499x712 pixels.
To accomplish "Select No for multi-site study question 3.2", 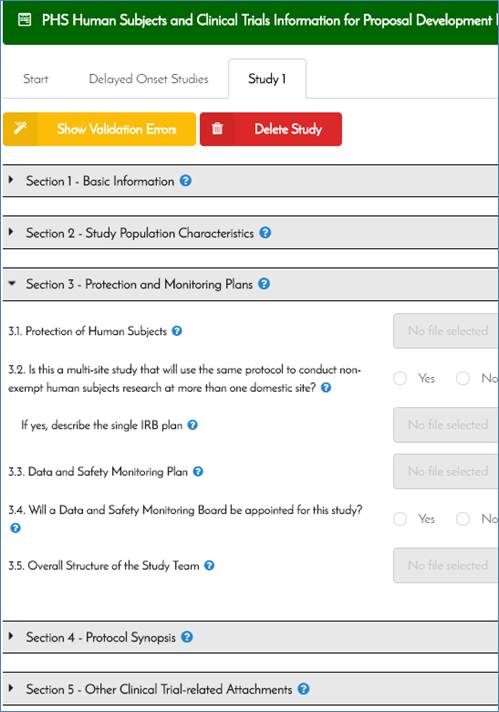I will (x=463, y=378).
